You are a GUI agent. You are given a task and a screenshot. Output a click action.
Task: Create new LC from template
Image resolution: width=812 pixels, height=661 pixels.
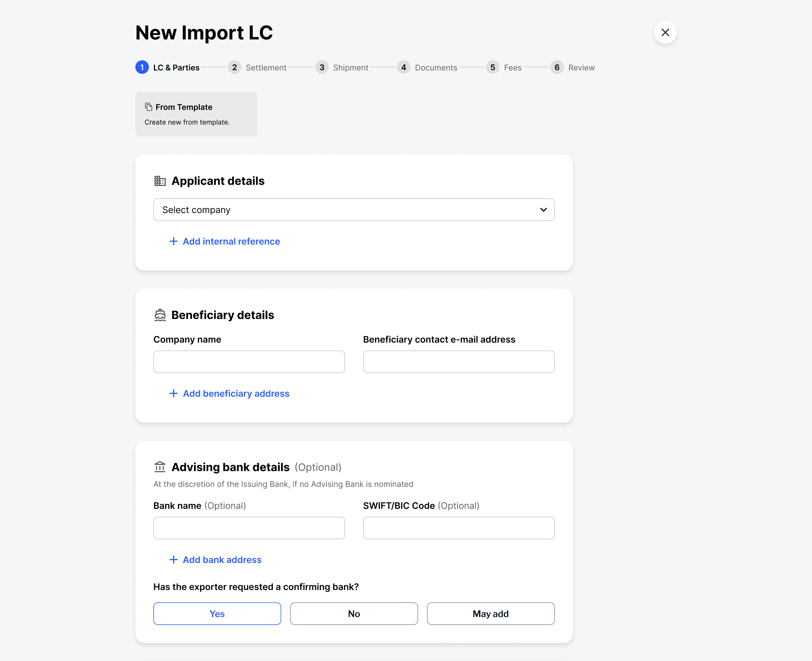tap(196, 114)
